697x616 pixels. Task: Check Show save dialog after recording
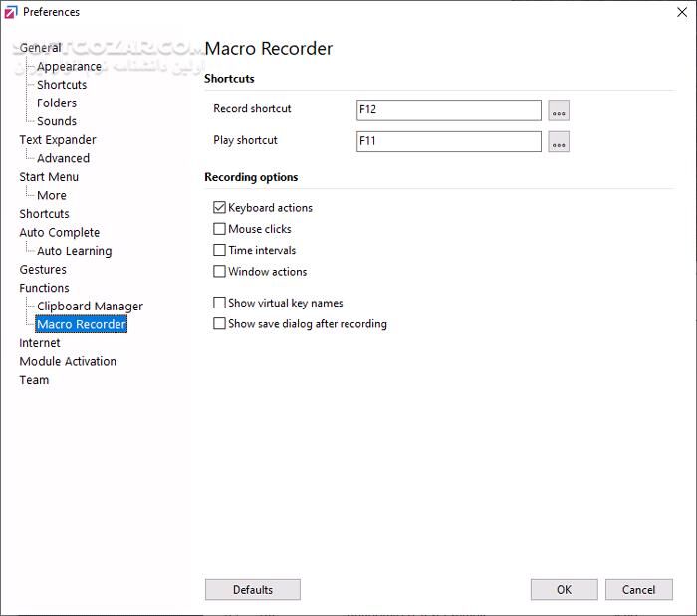pos(220,324)
